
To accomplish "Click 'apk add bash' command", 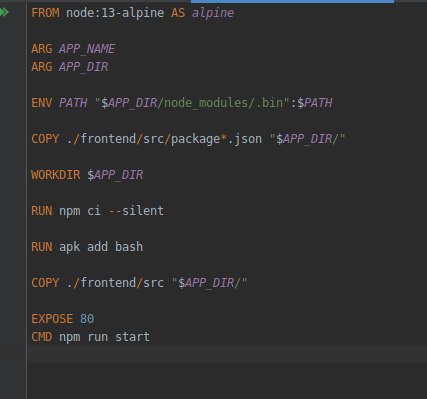I will click(101, 247).
